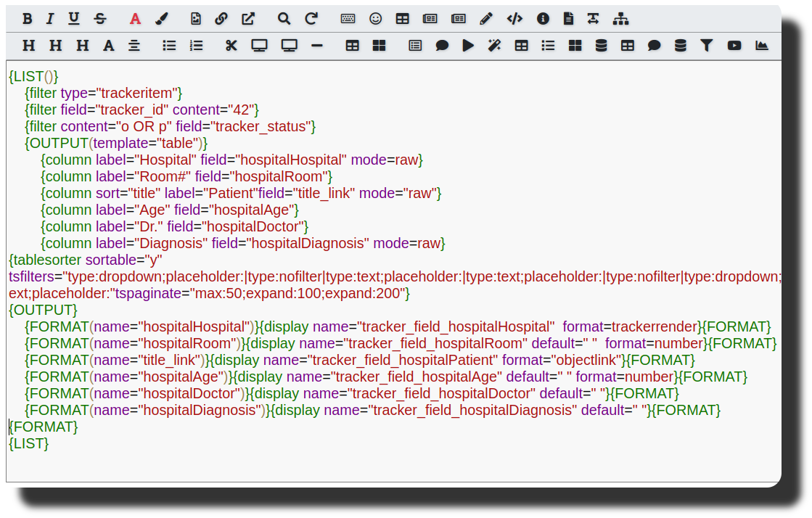Open special characters keyboard icon
Image resolution: width=812 pixels, height=518 pixels.
(x=348, y=19)
